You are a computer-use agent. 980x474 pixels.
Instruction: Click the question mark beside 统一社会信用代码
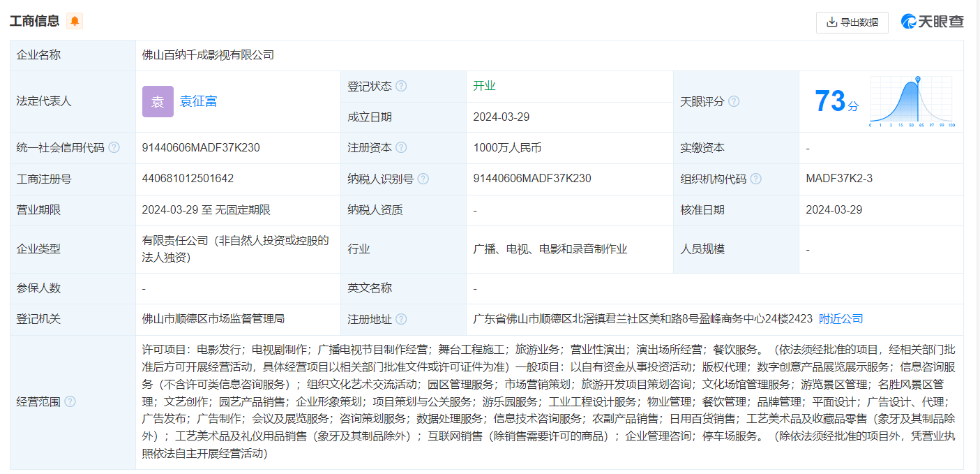click(114, 148)
